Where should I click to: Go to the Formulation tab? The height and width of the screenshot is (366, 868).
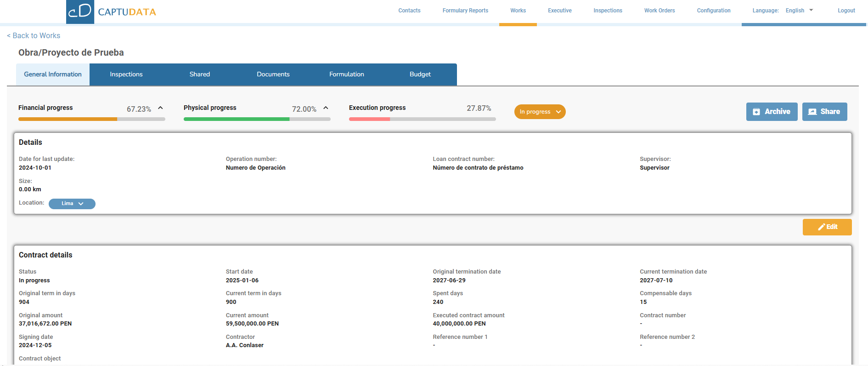pos(346,74)
